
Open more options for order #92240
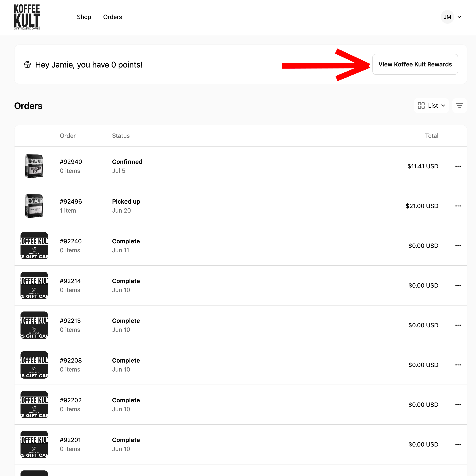[x=458, y=246]
